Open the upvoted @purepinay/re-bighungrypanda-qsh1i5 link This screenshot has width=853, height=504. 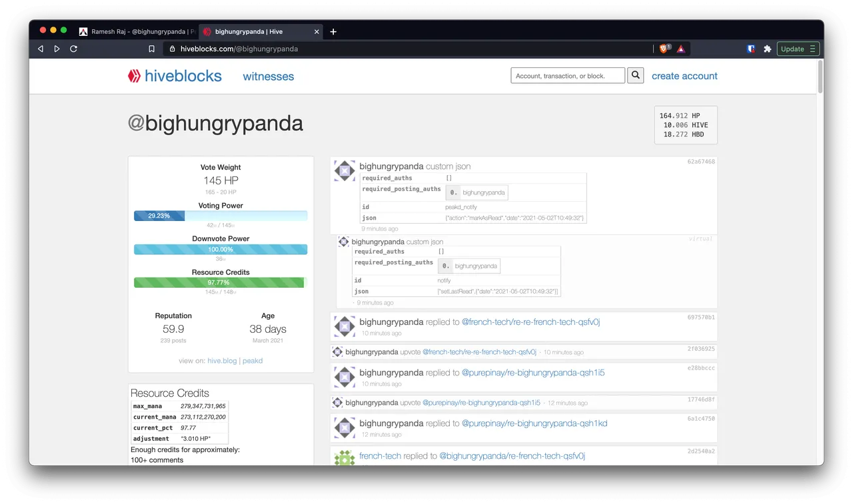click(482, 403)
